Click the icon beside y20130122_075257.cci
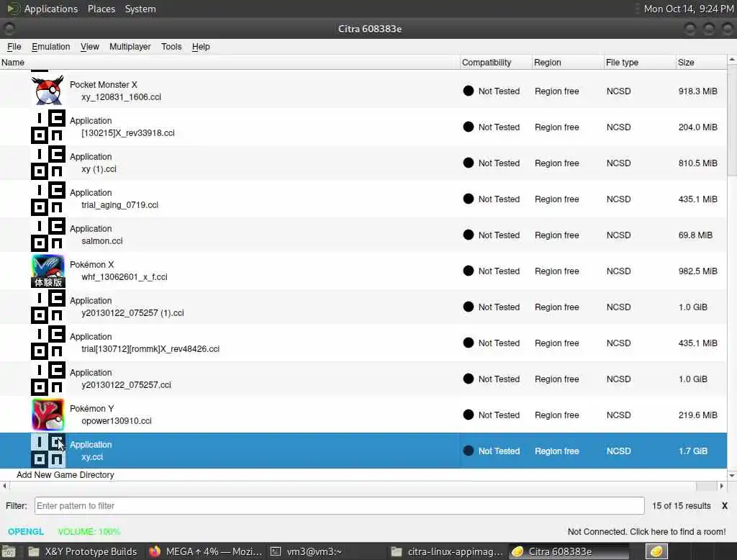Screen dimensions: 737x560 pos(48,379)
